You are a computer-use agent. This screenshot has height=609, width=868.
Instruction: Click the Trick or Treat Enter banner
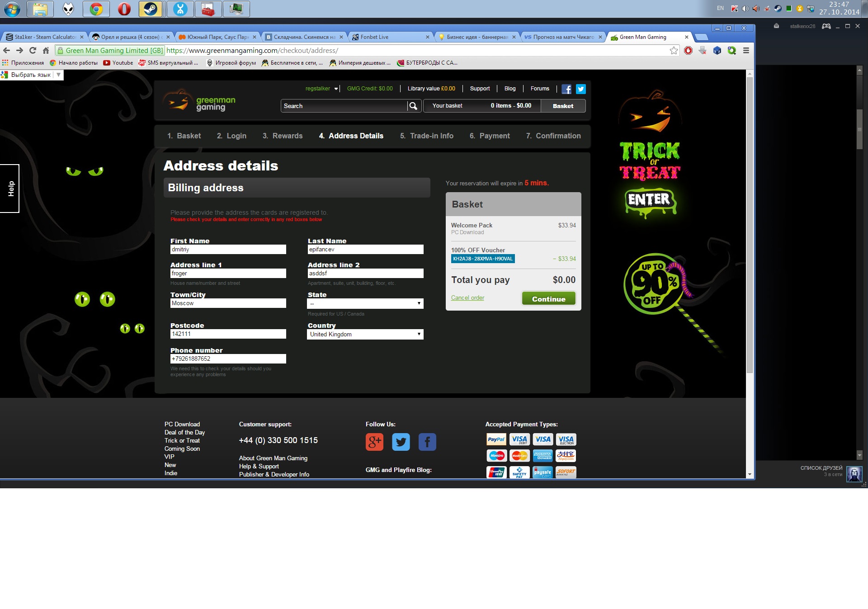point(649,200)
